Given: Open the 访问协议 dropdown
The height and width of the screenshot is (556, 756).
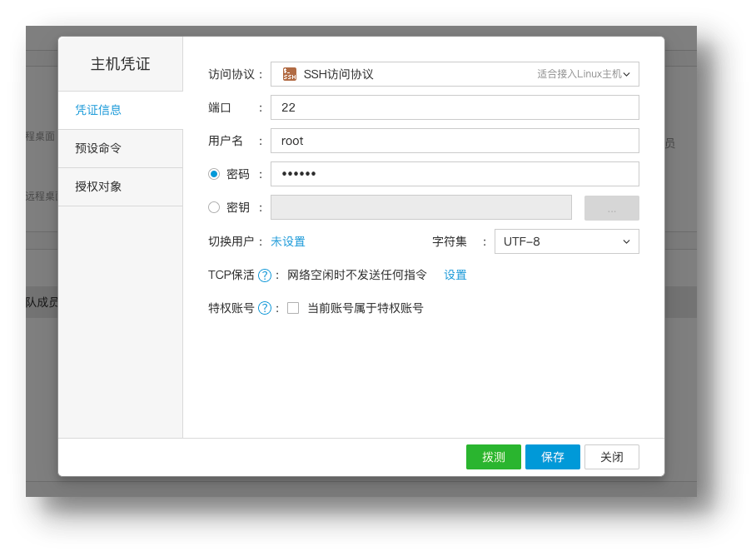Looking at the screenshot, I should [x=454, y=74].
